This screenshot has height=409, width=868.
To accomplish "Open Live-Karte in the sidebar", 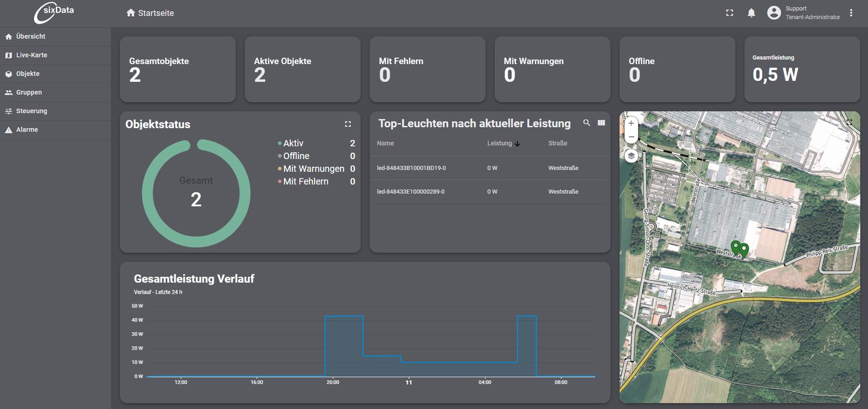I will (x=55, y=55).
